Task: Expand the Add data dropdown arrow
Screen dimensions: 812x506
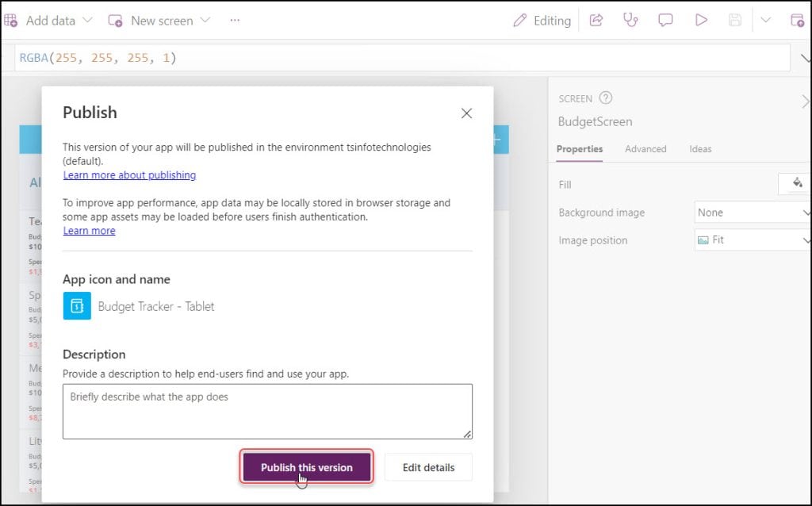Action: pos(87,20)
